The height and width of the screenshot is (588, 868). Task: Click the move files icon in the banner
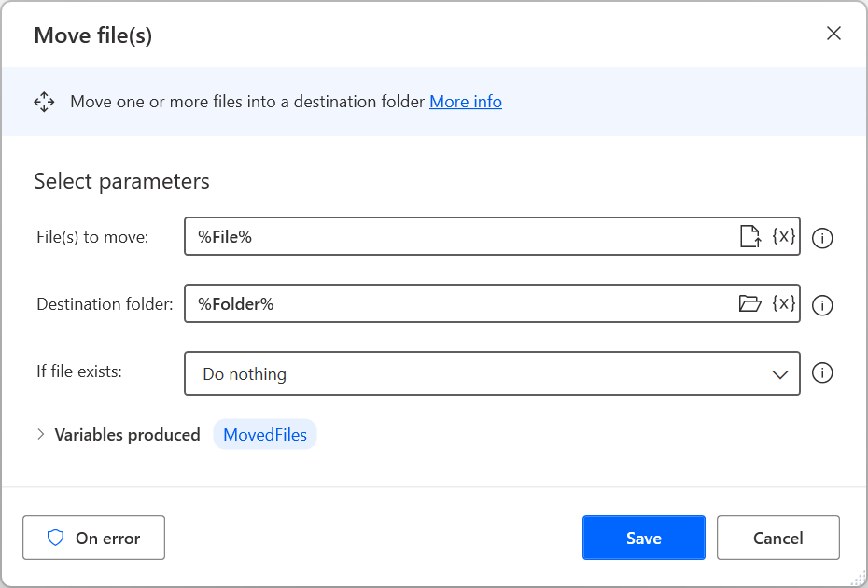tap(44, 101)
